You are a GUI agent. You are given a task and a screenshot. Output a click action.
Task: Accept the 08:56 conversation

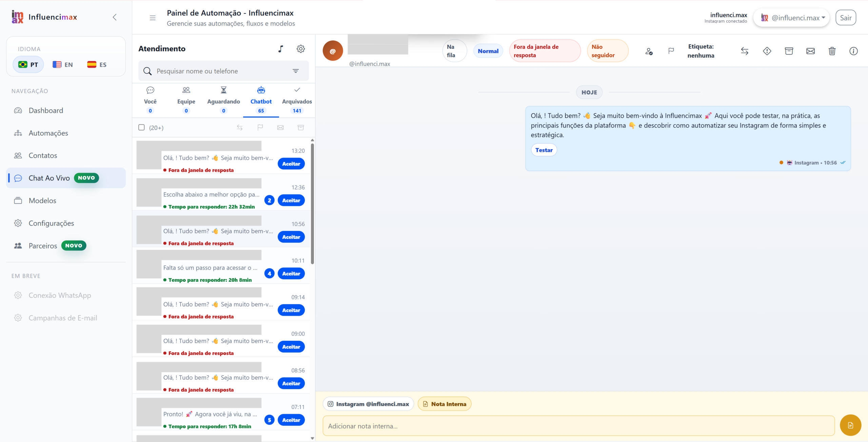pyautogui.click(x=291, y=383)
